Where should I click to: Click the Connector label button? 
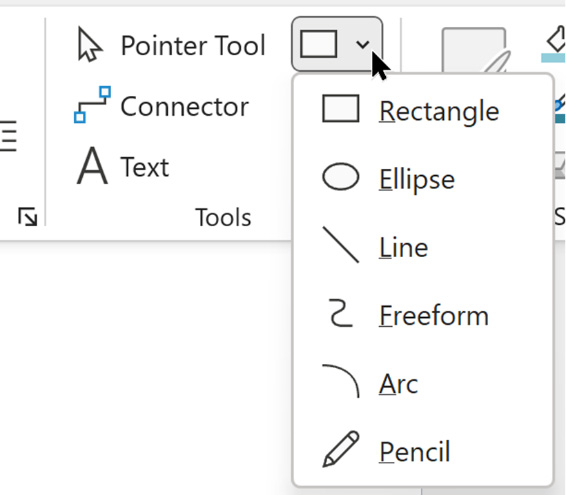point(184,107)
